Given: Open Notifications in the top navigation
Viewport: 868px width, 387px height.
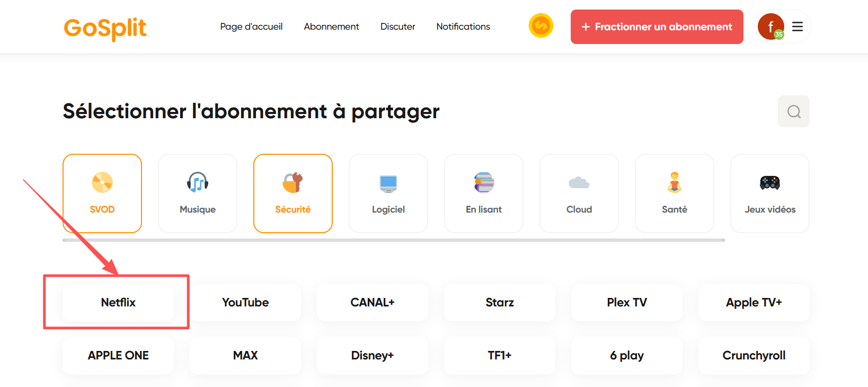Looking at the screenshot, I should point(463,27).
